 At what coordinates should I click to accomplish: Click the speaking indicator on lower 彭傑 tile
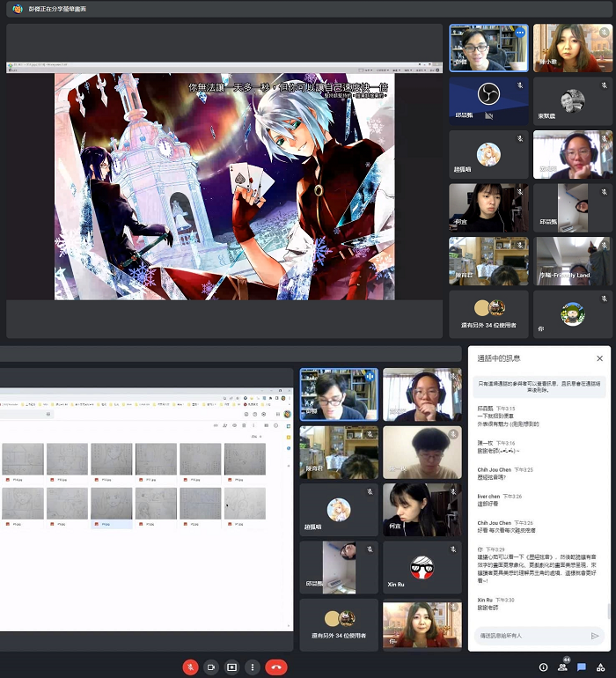click(x=370, y=377)
